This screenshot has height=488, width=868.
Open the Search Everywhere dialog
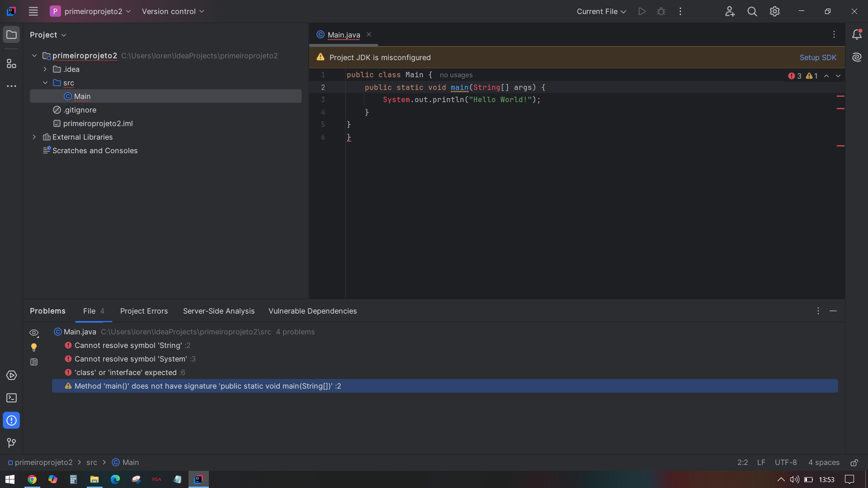tap(752, 11)
